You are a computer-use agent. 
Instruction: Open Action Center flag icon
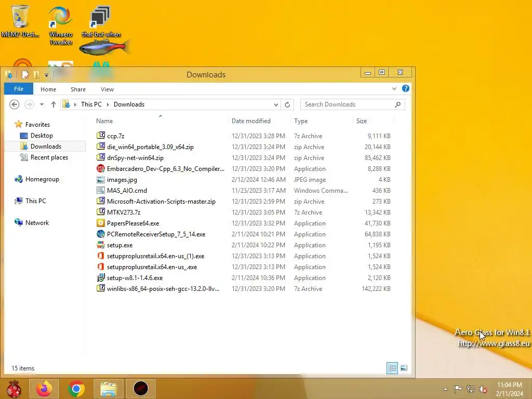pos(458,389)
